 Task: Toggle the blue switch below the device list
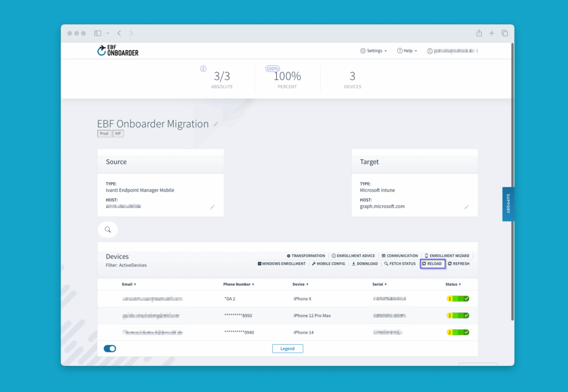tap(110, 349)
